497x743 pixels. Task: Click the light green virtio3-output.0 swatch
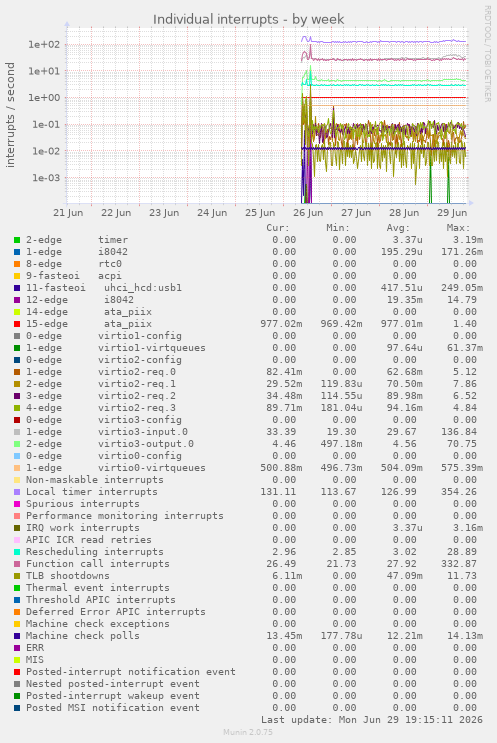click(17, 444)
